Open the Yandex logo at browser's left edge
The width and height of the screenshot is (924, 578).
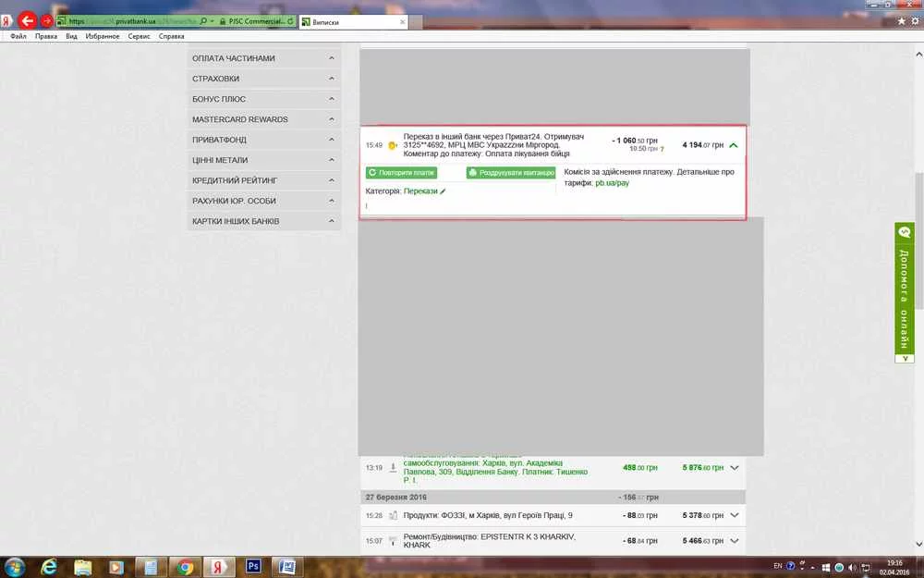(x=6, y=21)
